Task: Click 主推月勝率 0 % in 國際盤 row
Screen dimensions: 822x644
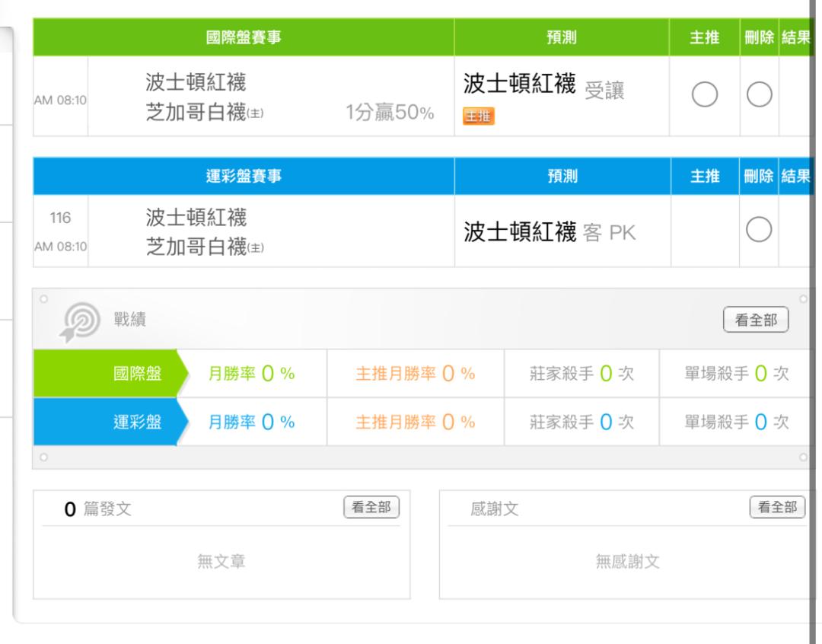Action: click(416, 374)
